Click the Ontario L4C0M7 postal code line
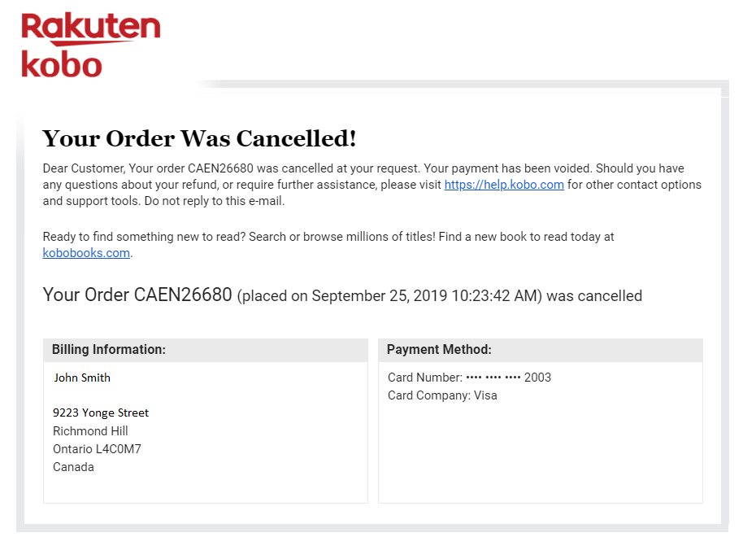This screenshot has width=756, height=537. pos(97,449)
